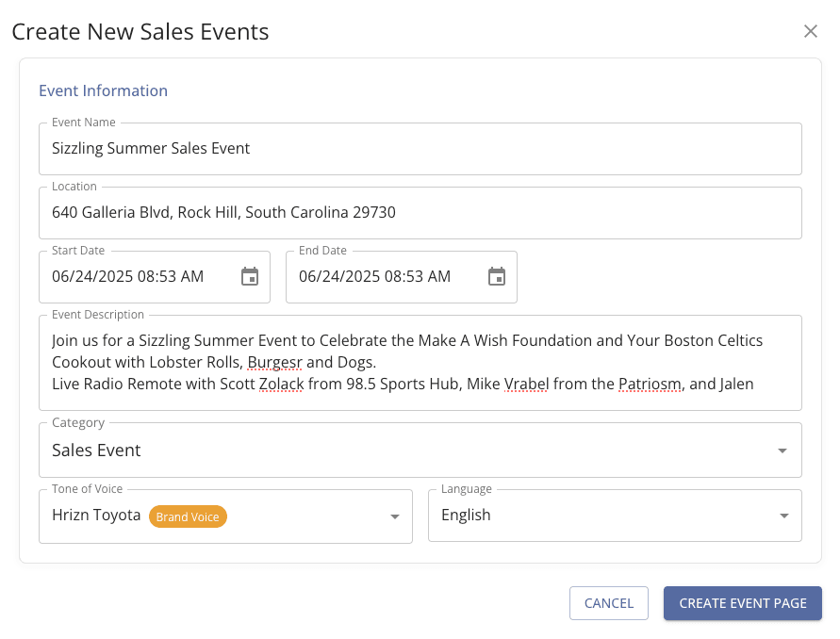
Task: Click Create Event Page button
Action: pos(742,603)
